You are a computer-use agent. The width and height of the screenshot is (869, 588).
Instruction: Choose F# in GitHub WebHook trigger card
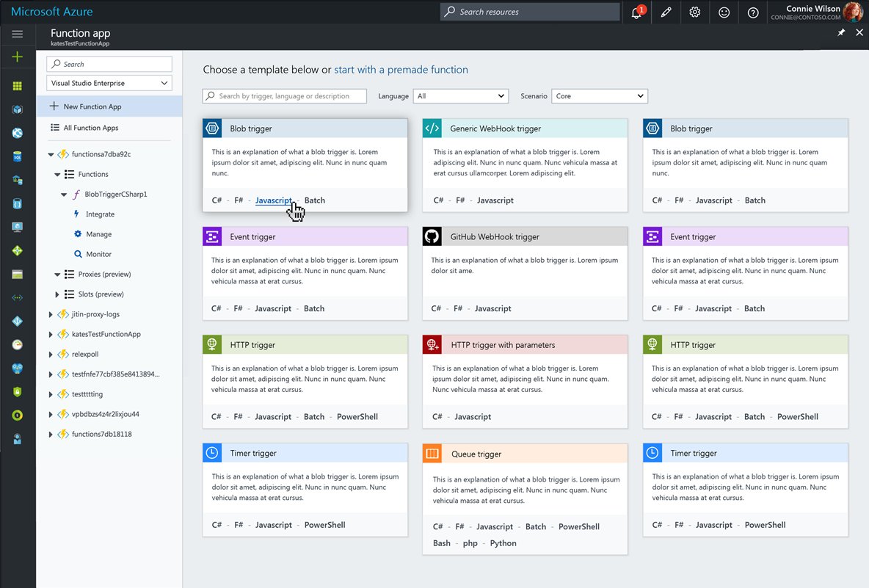click(458, 309)
